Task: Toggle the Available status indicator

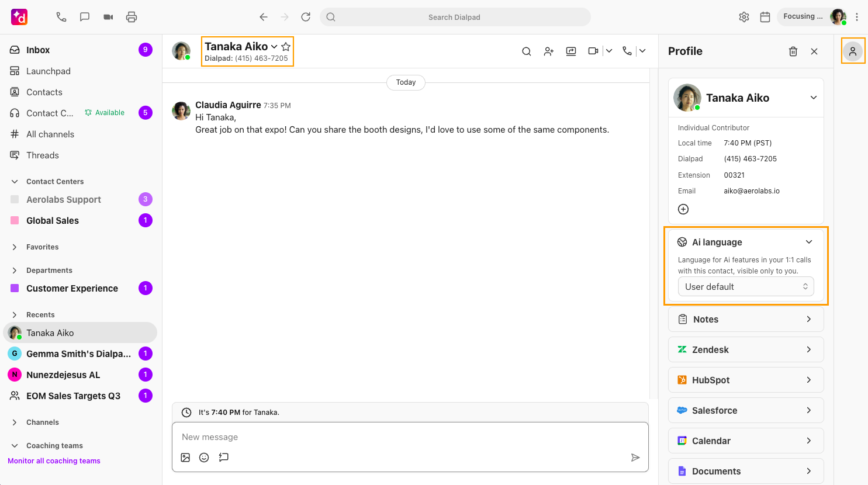Action: (x=105, y=113)
